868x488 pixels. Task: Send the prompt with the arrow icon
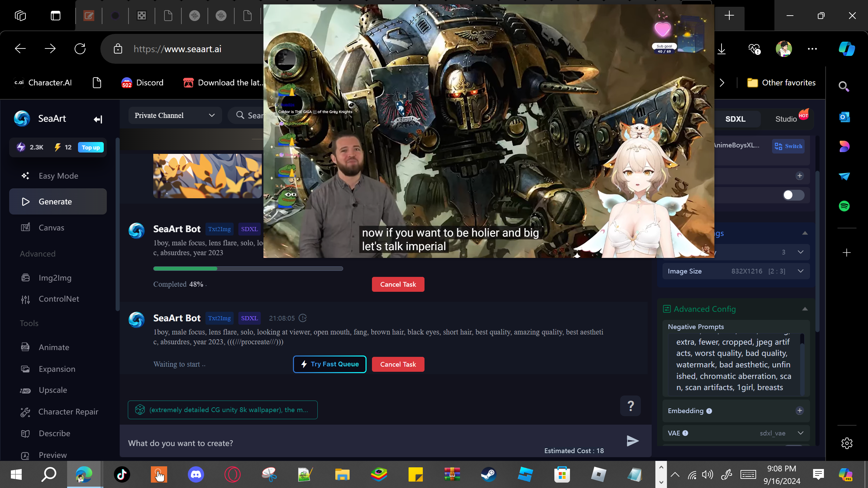632,441
